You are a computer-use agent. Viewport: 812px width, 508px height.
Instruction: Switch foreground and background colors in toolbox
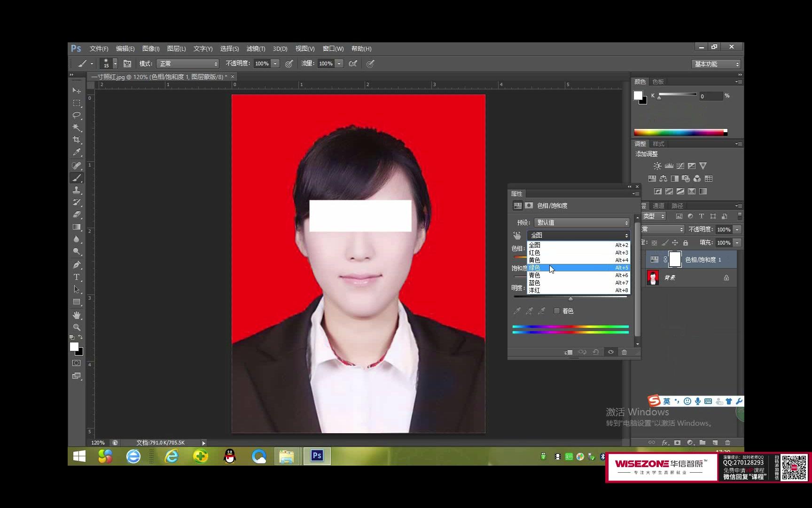80,337
